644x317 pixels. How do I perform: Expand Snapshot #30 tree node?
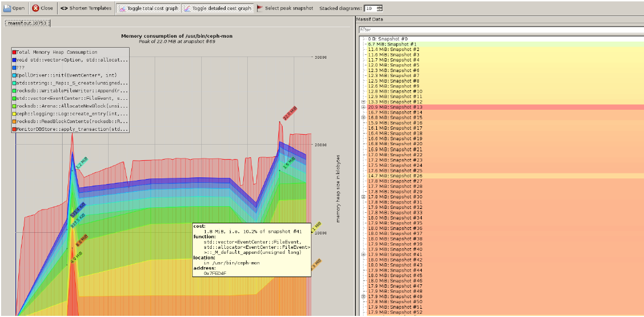click(363, 197)
